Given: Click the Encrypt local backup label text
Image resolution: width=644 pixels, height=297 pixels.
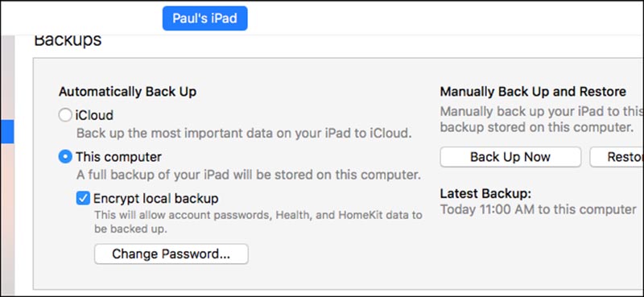Looking at the screenshot, I should [x=156, y=199].
